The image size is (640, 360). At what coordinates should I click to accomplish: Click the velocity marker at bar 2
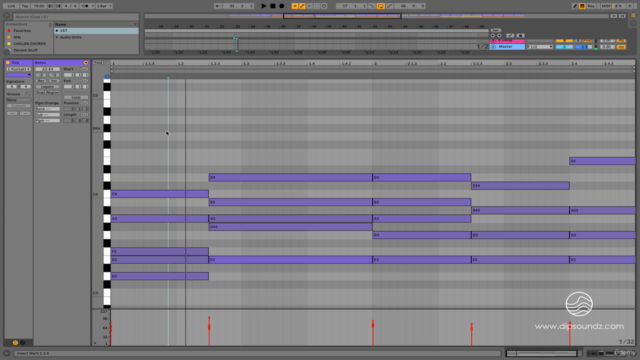(x=373, y=324)
